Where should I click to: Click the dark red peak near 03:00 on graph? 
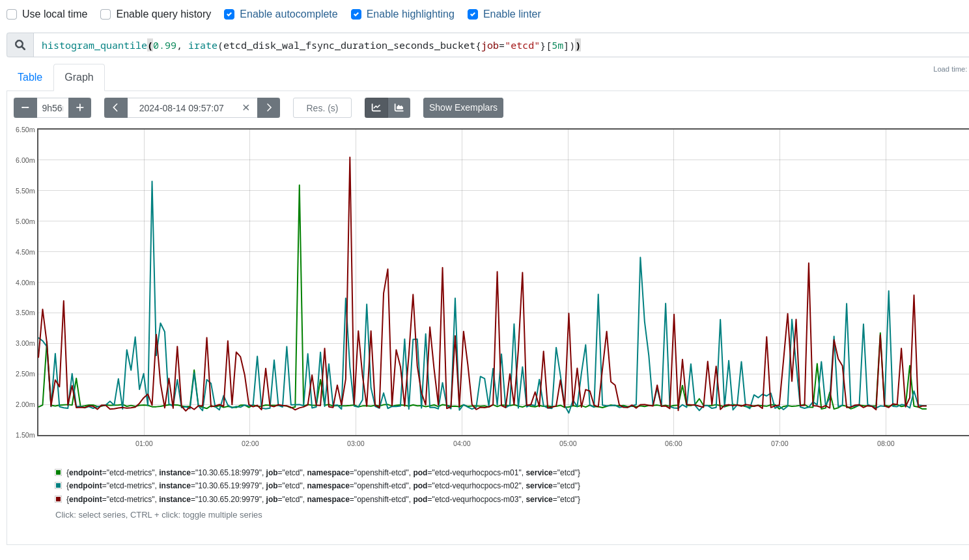pyautogui.click(x=350, y=158)
